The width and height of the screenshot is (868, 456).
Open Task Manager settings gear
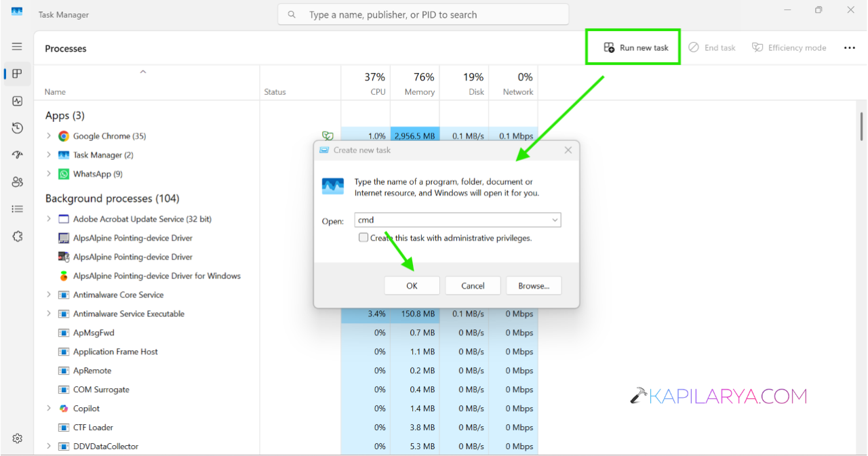[18, 438]
